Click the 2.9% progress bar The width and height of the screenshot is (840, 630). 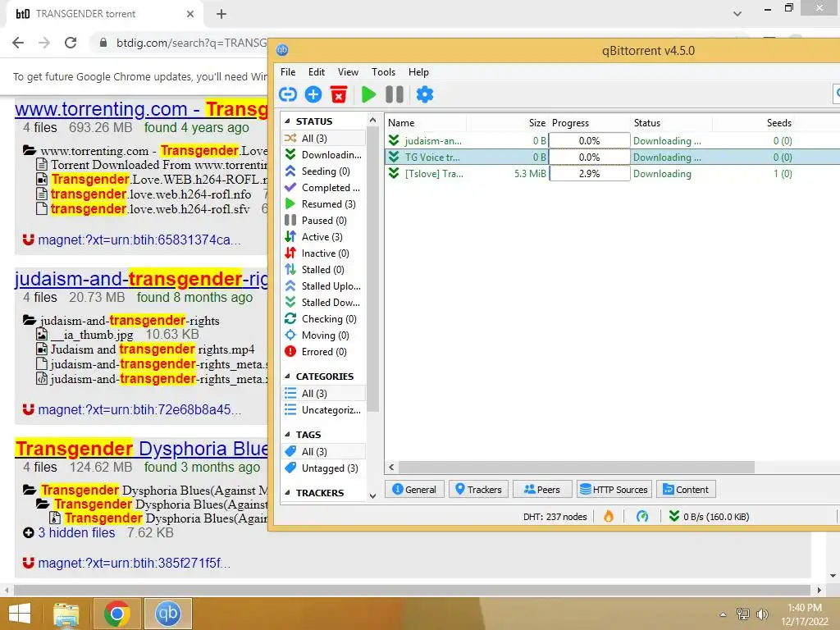coord(589,174)
